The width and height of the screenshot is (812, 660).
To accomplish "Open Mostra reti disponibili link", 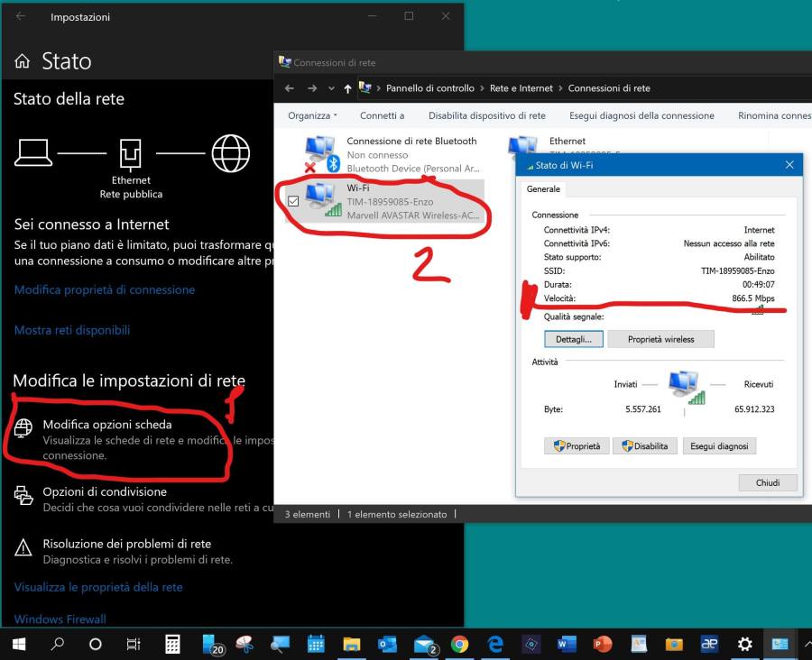I will point(72,330).
